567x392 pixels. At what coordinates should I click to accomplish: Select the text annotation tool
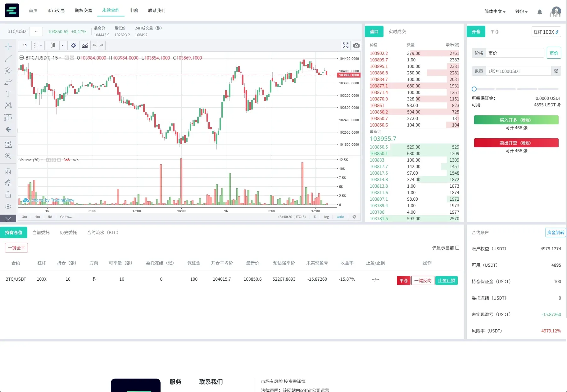click(8, 93)
